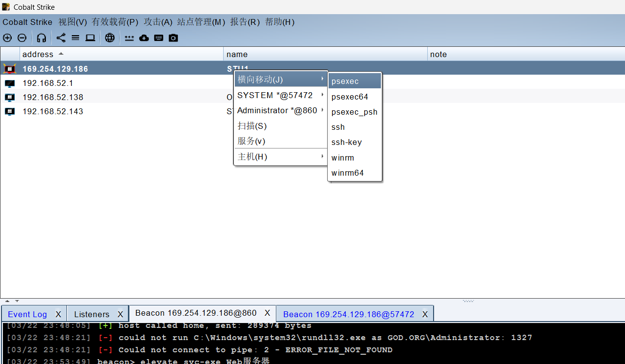
Task: Choose 扫描(S) from the context menu
Action: pos(281,126)
